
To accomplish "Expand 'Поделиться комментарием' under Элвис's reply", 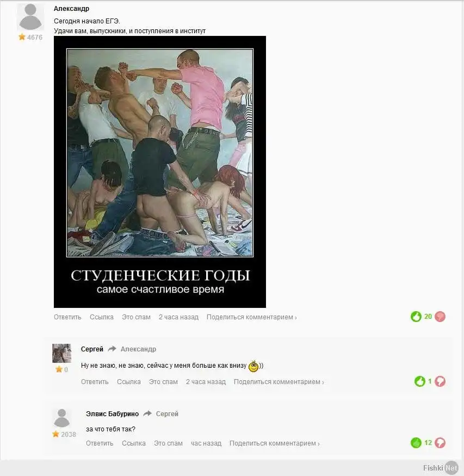I will point(274,443).
